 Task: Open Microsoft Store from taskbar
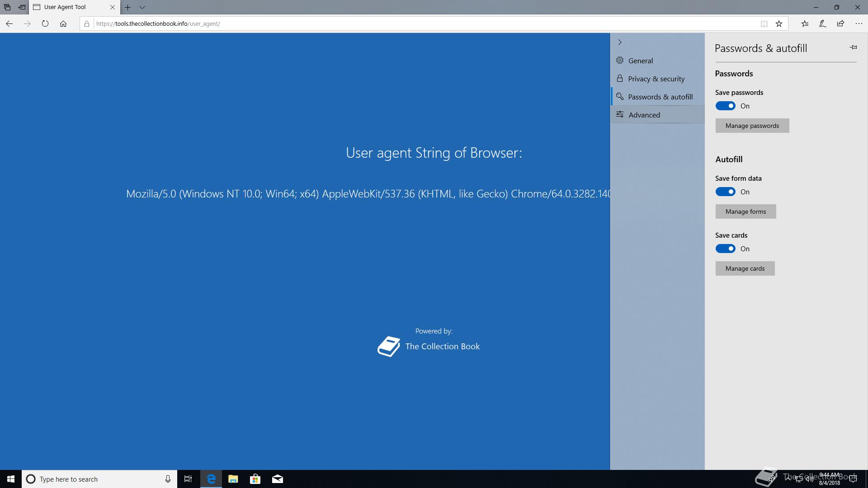[x=255, y=479]
